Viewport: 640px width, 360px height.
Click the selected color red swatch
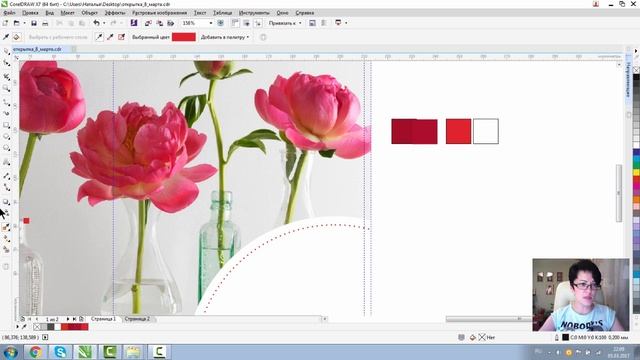tap(184, 37)
